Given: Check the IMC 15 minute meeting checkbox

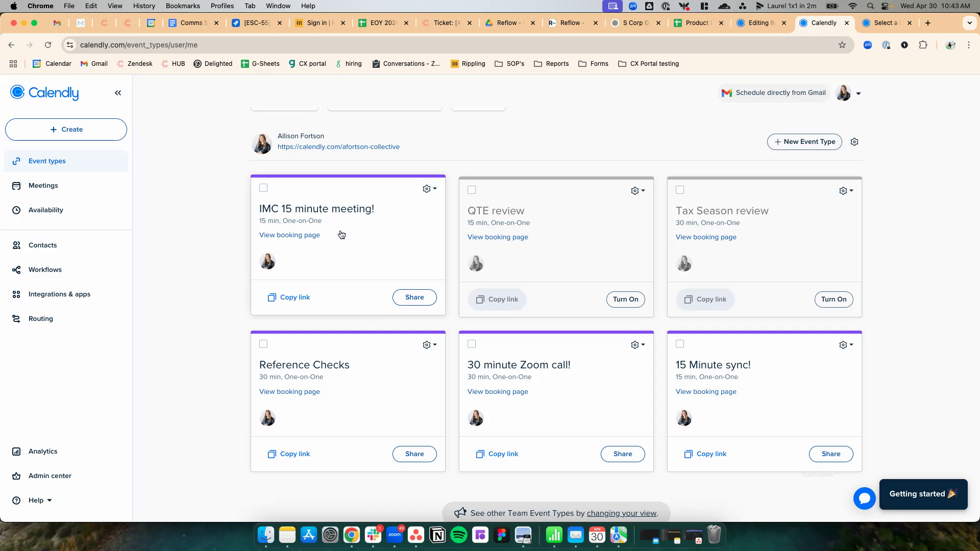Looking at the screenshot, I should click(x=263, y=188).
